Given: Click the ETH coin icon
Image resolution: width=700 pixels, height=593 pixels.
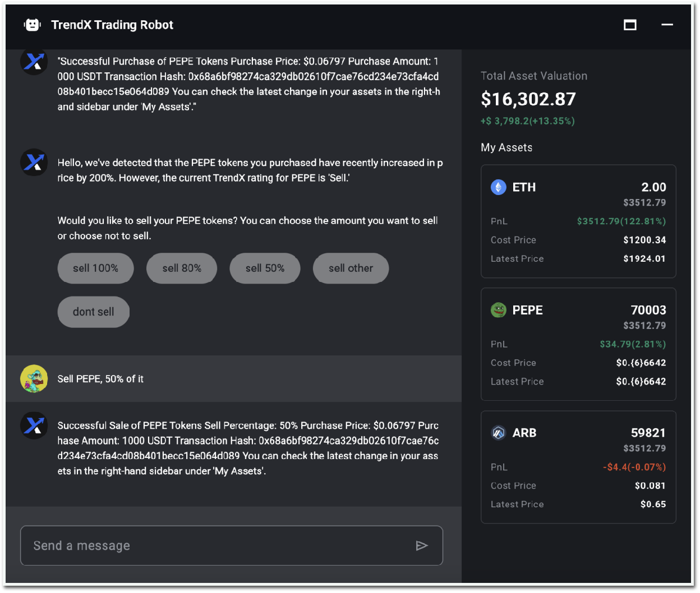Looking at the screenshot, I should (x=499, y=187).
